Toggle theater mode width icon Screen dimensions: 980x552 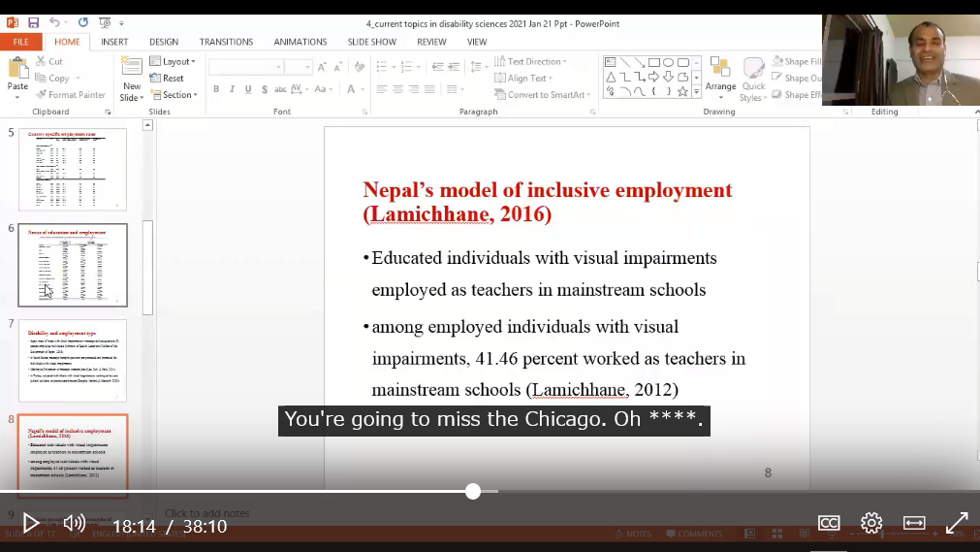914,523
